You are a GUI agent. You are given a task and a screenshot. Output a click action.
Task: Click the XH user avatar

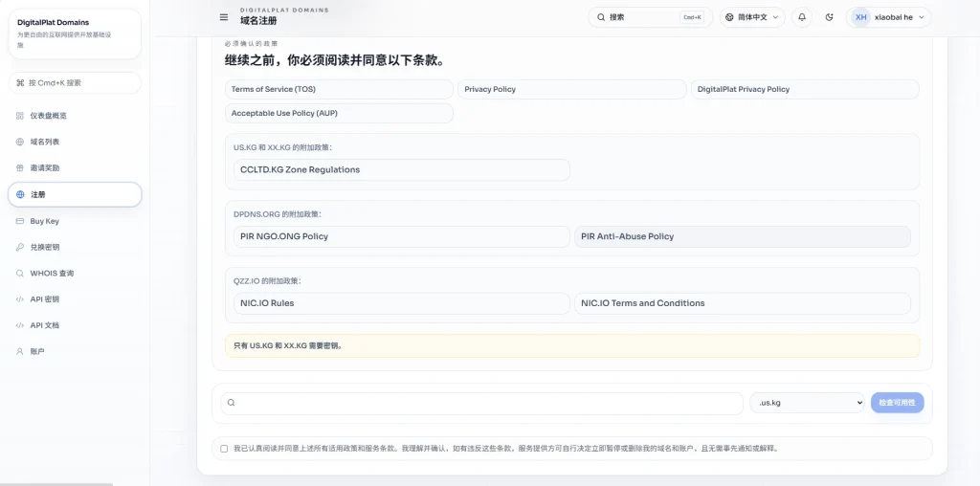coord(860,17)
